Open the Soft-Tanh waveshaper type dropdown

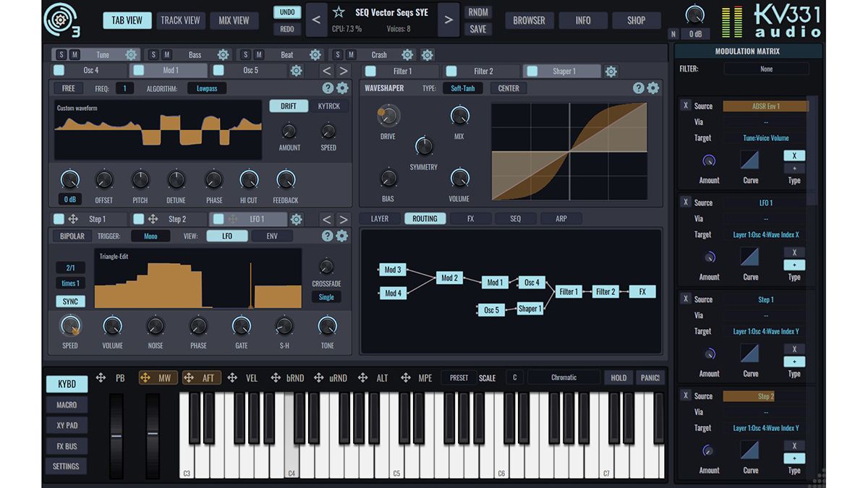click(x=462, y=87)
